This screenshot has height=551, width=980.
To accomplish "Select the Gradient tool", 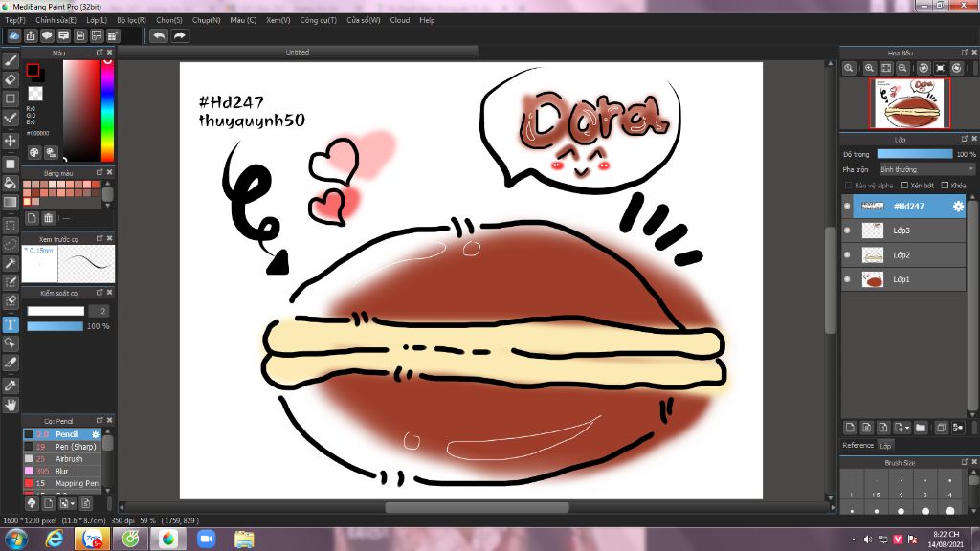I will tap(10, 202).
